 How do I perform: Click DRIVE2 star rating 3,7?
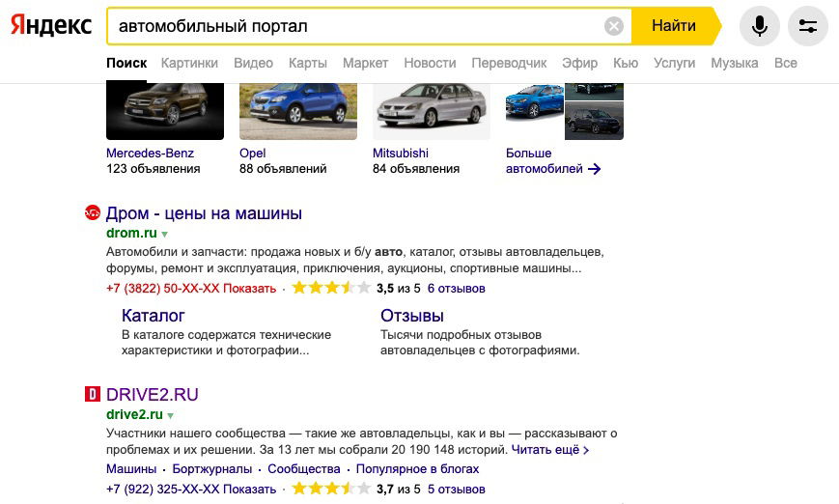coord(331,489)
